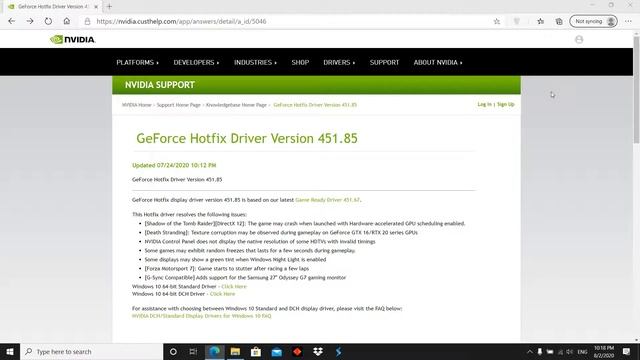Click the Support Home Page breadcrumb
This screenshot has width=640, height=360.
(x=178, y=105)
